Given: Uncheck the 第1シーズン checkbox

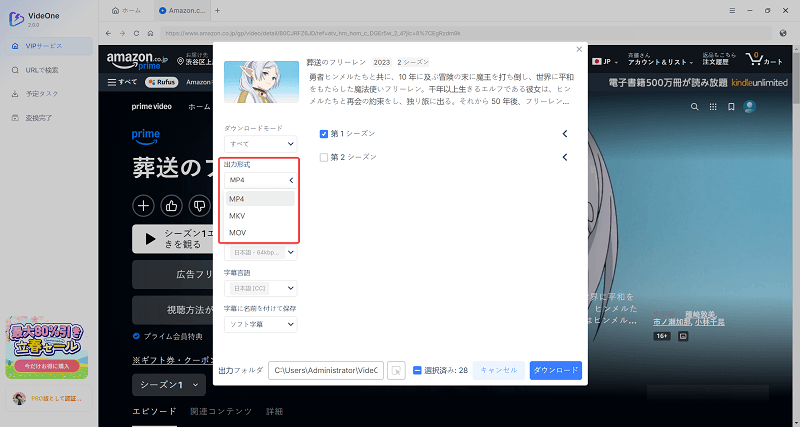Looking at the screenshot, I should [x=323, y=134].
